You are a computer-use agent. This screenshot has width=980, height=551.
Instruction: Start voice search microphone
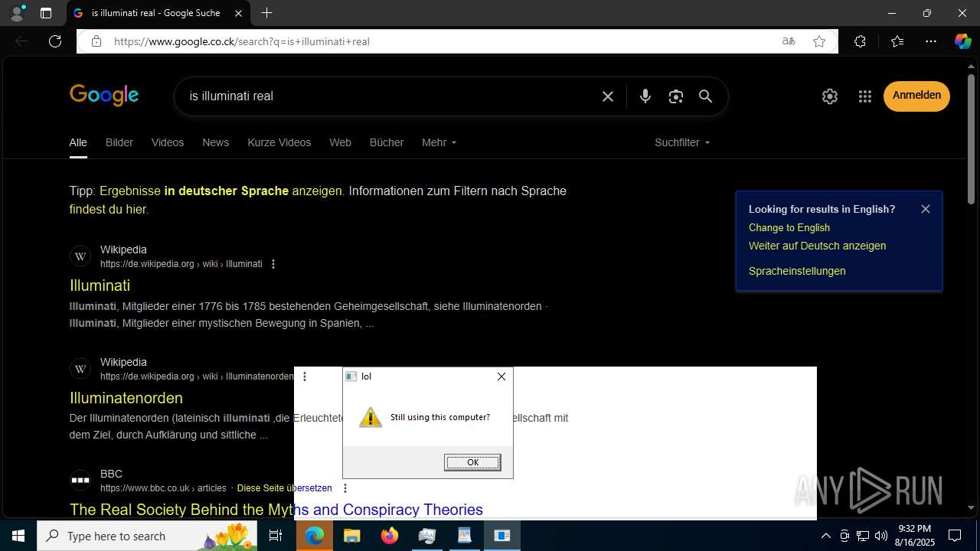(x=645, y=96)
